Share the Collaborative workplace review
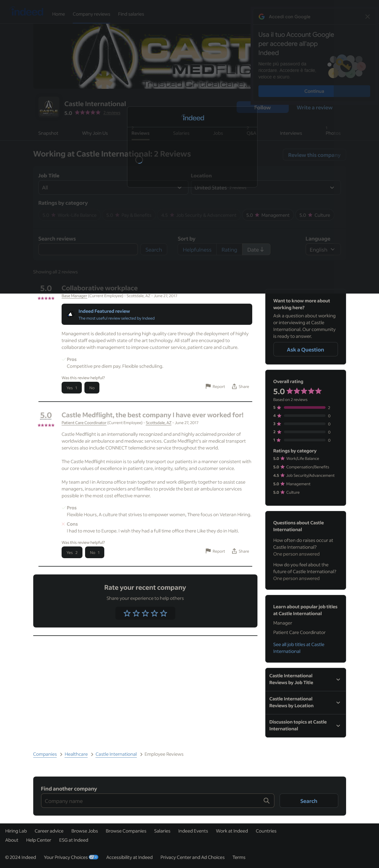Viewport: 379px width, 868px height. pyautogui.click(x=240, y=387)
